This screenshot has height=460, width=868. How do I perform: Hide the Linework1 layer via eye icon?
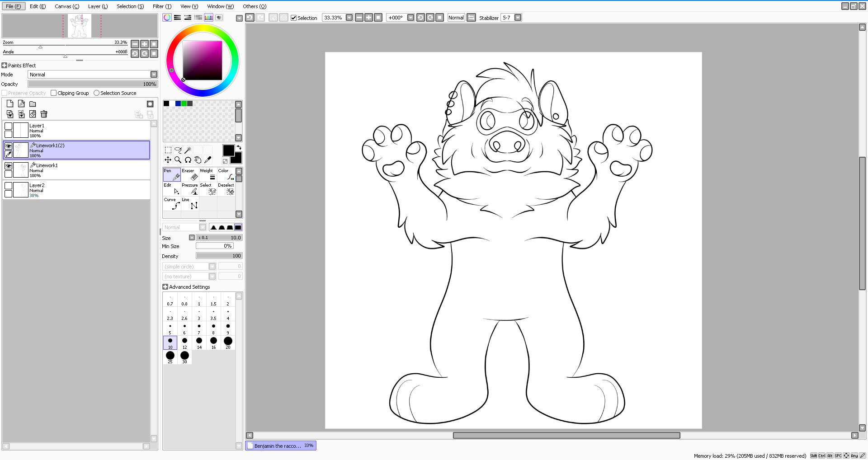[8, 166]
